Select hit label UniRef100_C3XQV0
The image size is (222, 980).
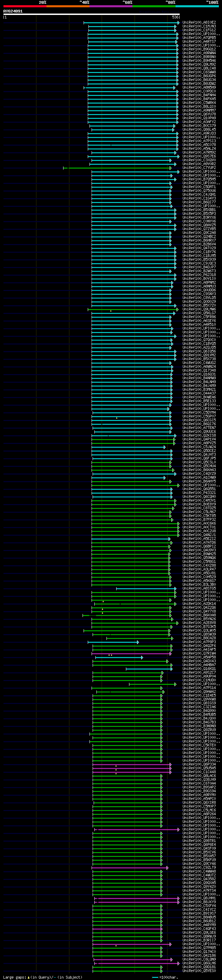coord(199,160)
